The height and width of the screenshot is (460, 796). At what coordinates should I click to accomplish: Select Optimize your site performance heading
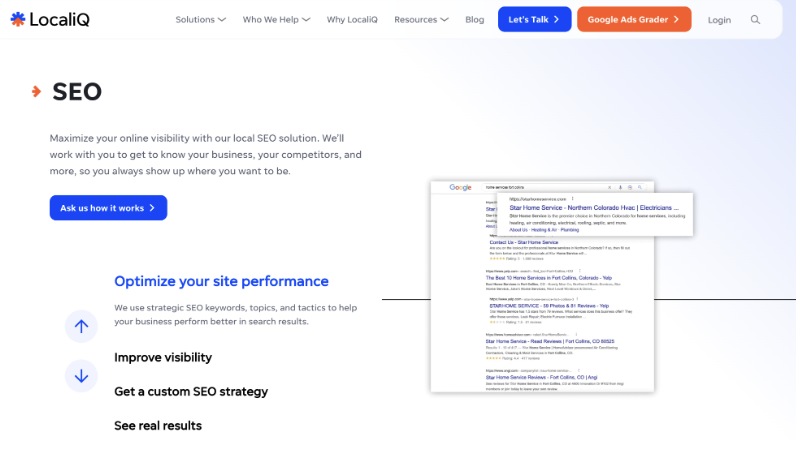coord(221,281)
